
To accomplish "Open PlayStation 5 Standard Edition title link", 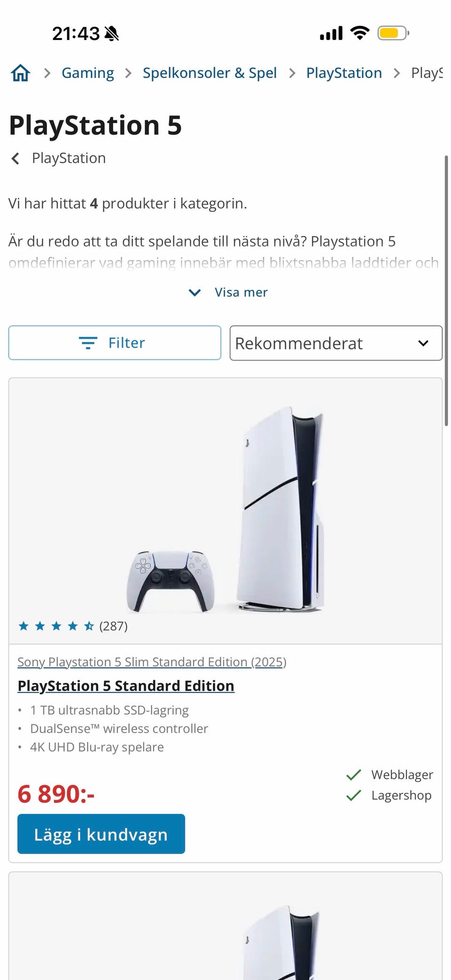I will click(126, 686).
